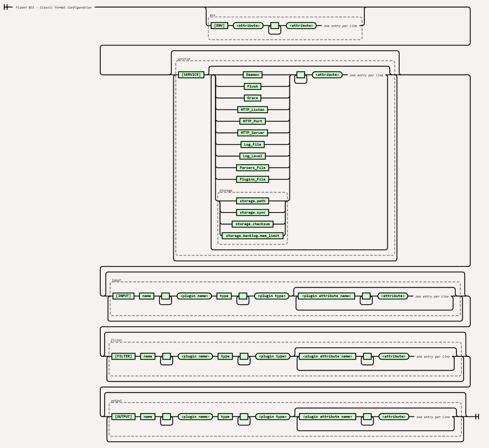Select the Log_Level node

[252, 156]
